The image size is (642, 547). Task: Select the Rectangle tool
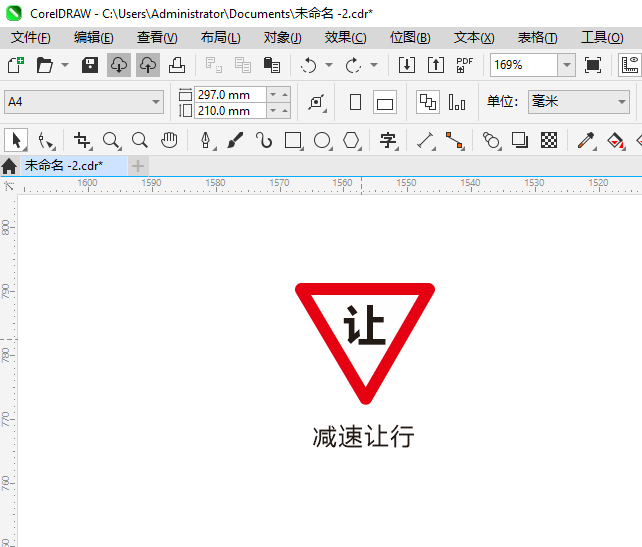click(x=294, y=140)
